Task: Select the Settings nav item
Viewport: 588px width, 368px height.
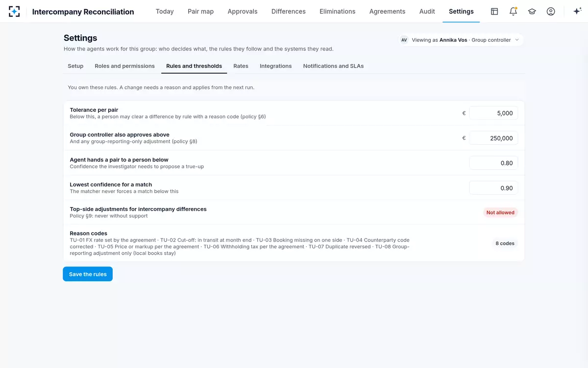Action: click(x=461, y=11)
